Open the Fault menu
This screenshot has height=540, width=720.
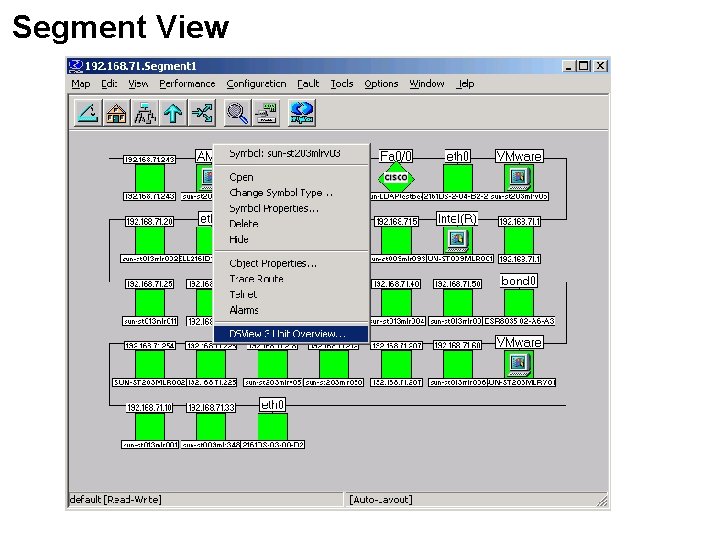(x=308, y=84)
